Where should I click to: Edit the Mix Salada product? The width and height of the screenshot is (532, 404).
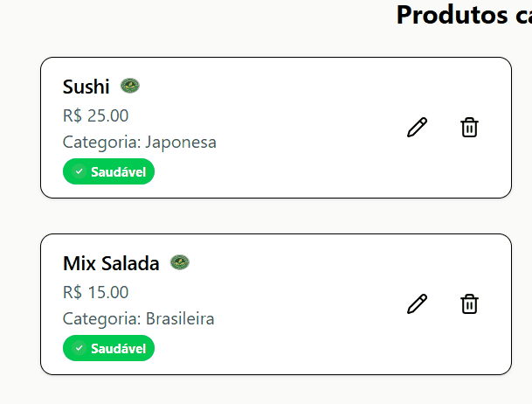[x=417, y=303]
